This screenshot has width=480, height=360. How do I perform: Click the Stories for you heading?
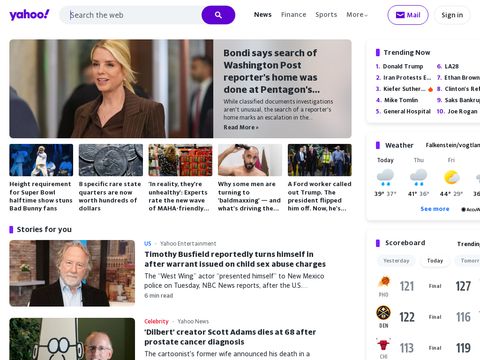44,229
